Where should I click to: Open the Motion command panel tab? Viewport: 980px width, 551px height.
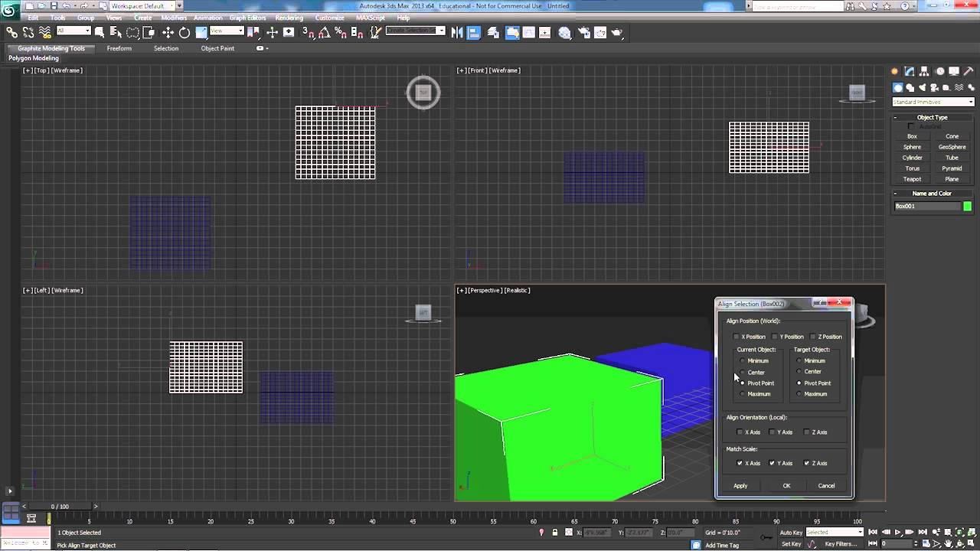click(x=939, y=71)
